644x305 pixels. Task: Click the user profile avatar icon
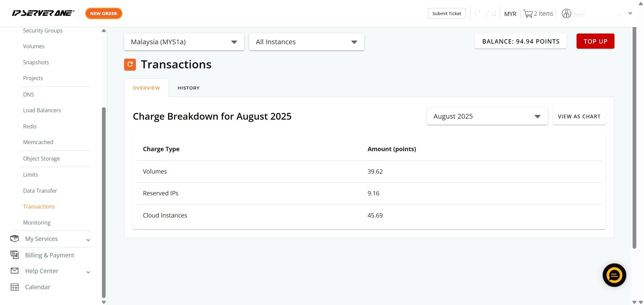(x=566, y=14)
